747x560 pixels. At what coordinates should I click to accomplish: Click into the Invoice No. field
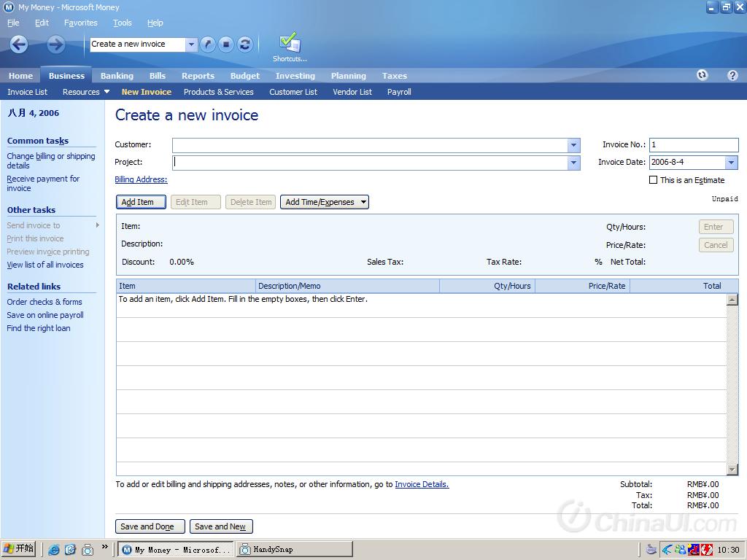[694, 145]
